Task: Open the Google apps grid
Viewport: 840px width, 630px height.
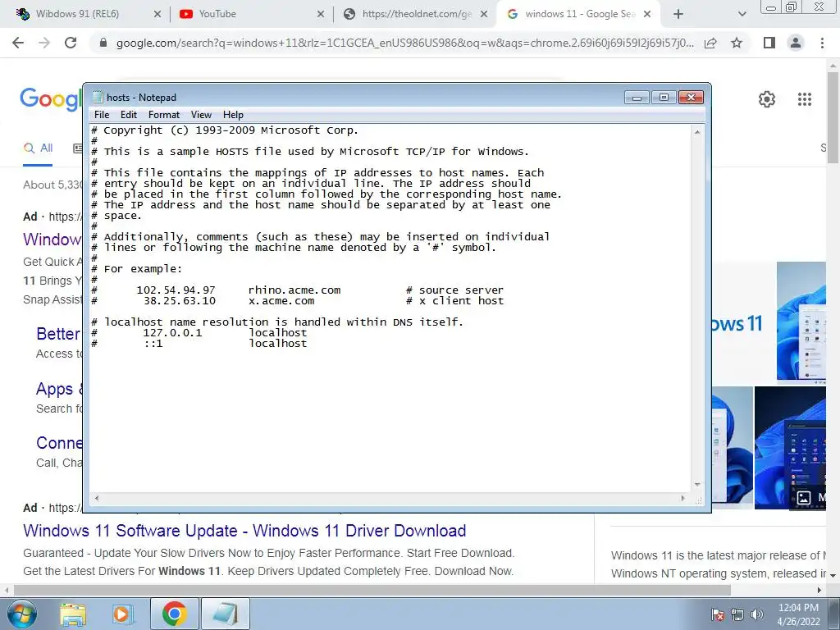Action: [x=804, y=99]
